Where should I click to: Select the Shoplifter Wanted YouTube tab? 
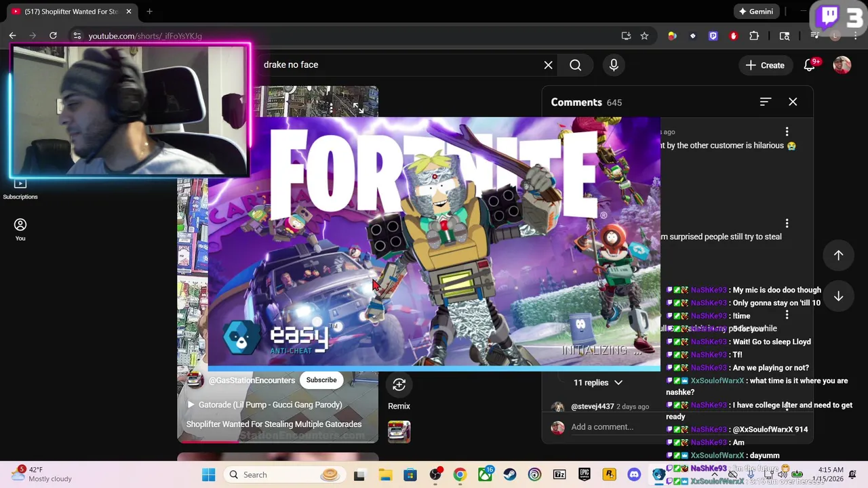click(71, 12)
